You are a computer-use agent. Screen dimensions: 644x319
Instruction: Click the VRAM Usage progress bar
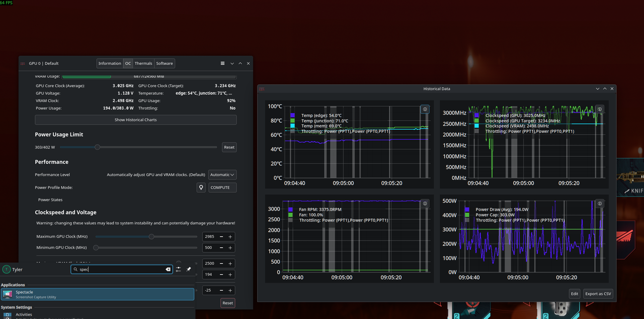(149, 76)
